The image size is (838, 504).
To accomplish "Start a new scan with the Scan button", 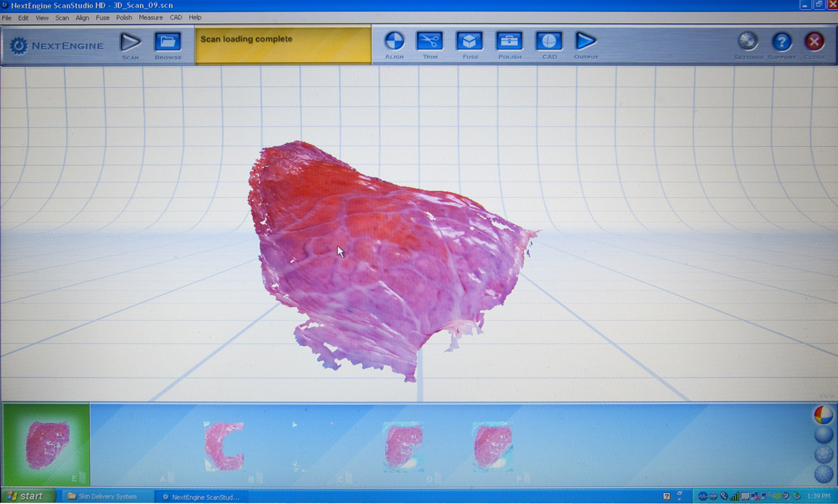I will tap(130, 44).
